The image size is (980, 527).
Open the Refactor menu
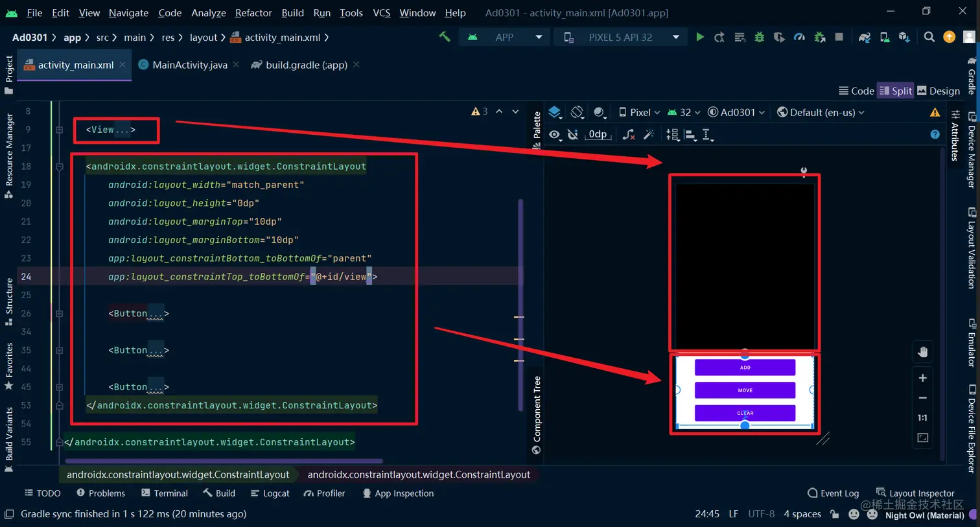click(x=253, y=12)
